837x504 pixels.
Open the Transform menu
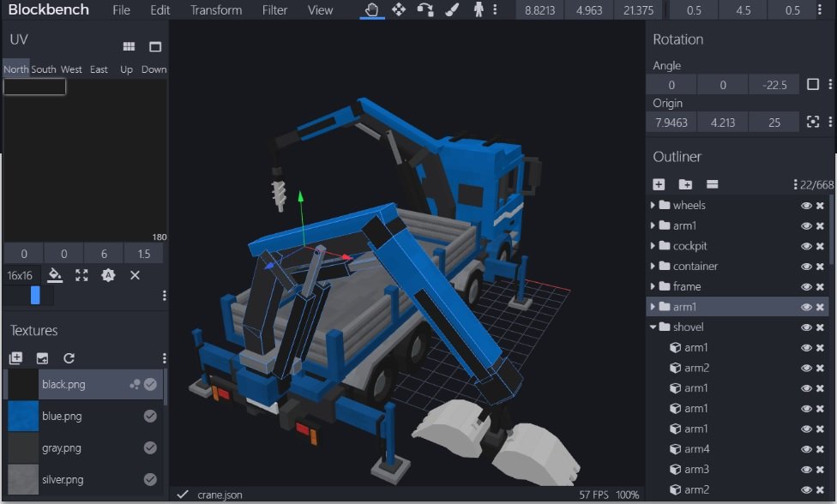pos(215,10)
